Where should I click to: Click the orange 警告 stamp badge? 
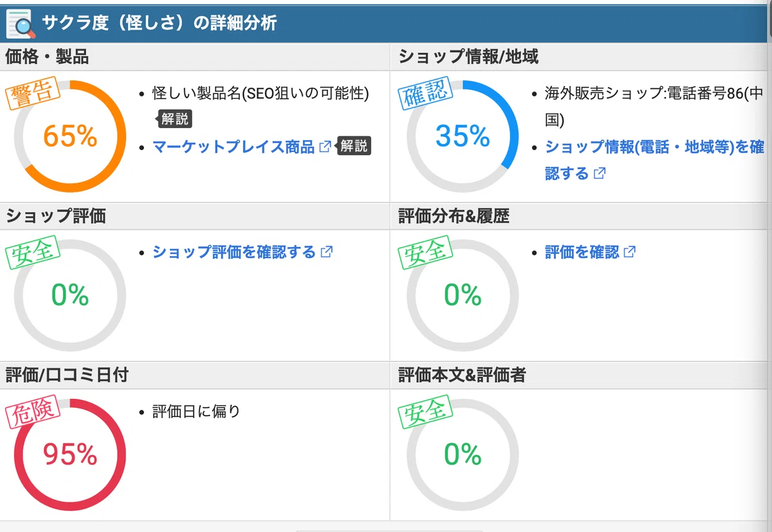click(x=34, y=95)
